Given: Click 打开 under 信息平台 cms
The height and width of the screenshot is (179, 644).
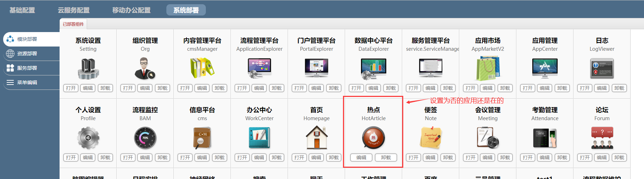Looking at the screenshot, I should 185,158.
